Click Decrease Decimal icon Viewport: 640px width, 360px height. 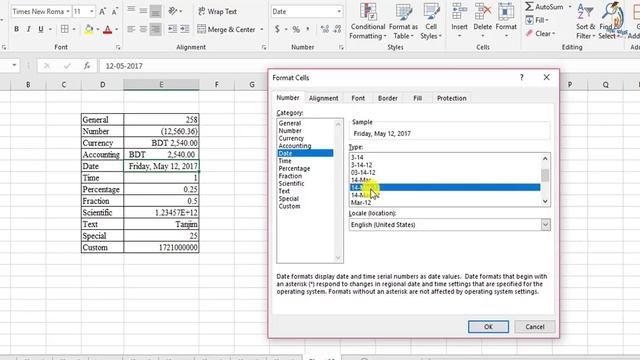click(x=338, y=29)
